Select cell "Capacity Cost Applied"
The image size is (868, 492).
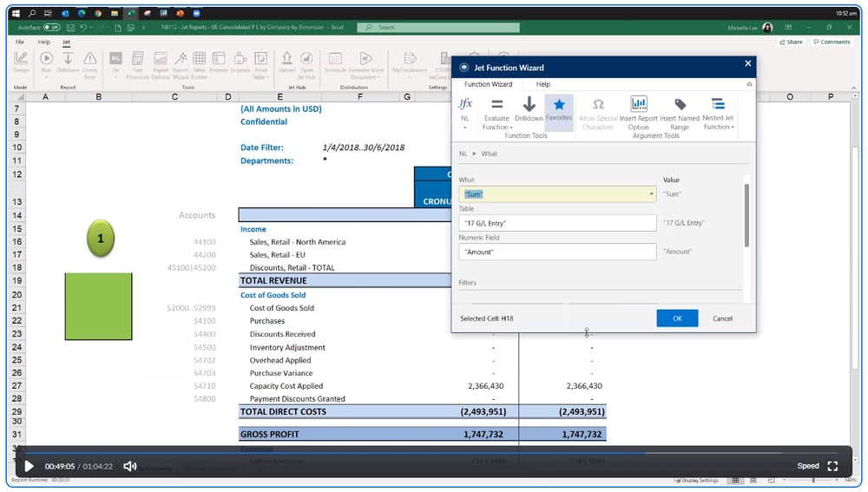(x=286, y=386)
